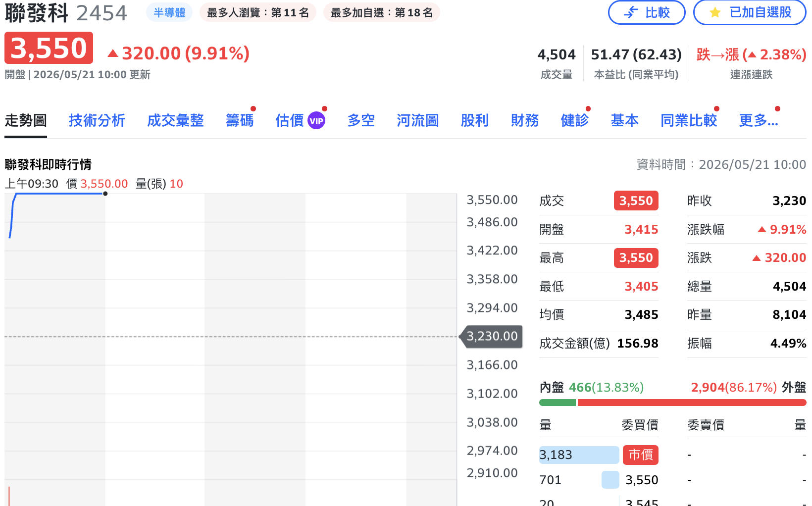Screen dimensions: 812x506
Task: Click the 總量 4,504 value
Action: (789, 286)
